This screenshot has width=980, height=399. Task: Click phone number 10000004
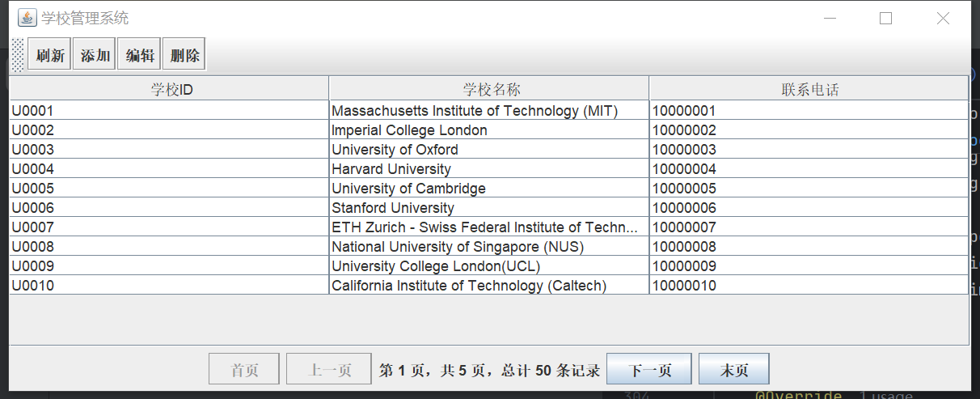(809, 169)
